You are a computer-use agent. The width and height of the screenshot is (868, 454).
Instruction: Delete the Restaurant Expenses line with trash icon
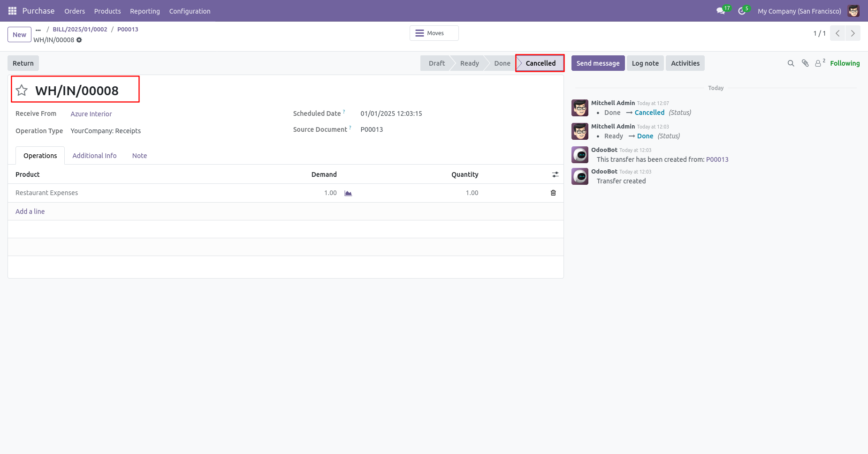pyautogui.click(x=553, y=193)
